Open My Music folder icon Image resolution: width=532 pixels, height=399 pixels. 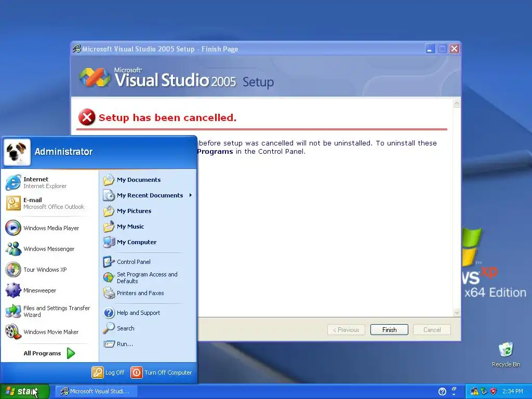109,227
